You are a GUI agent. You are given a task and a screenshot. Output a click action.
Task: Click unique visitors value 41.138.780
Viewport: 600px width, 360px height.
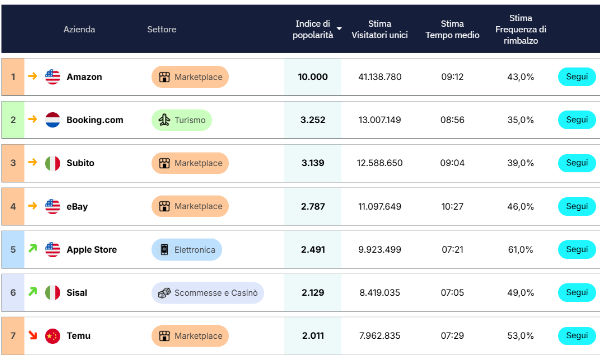pos(380,77)
